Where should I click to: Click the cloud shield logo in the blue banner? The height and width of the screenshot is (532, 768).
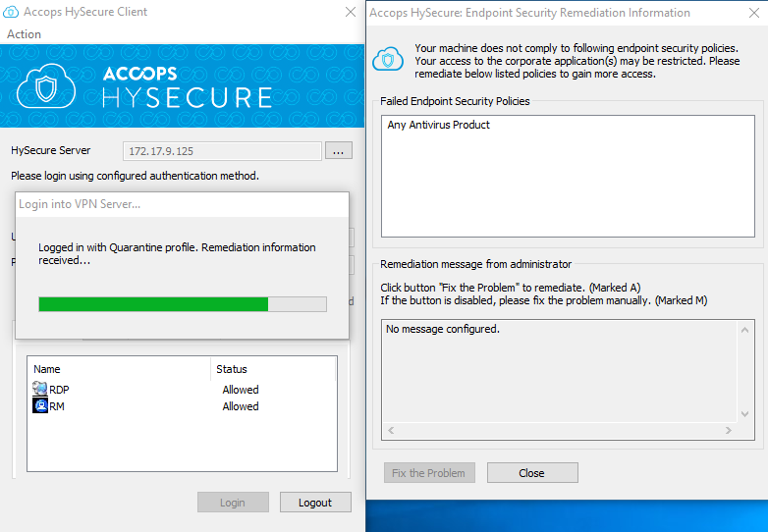click(x=46, y=87)
